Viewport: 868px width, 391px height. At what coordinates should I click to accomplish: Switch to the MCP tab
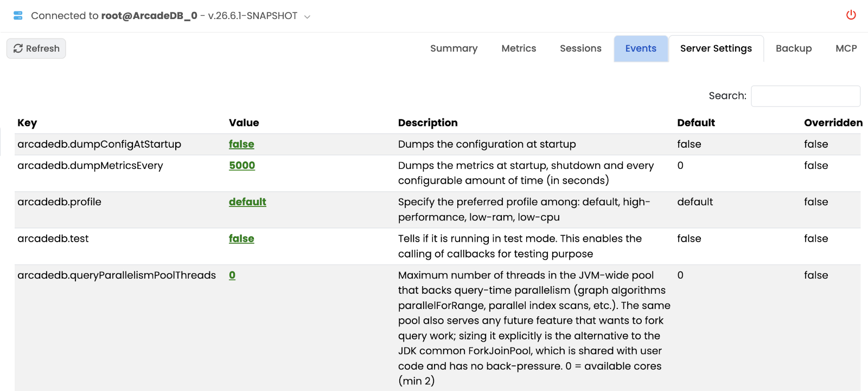tap(846, 48)
